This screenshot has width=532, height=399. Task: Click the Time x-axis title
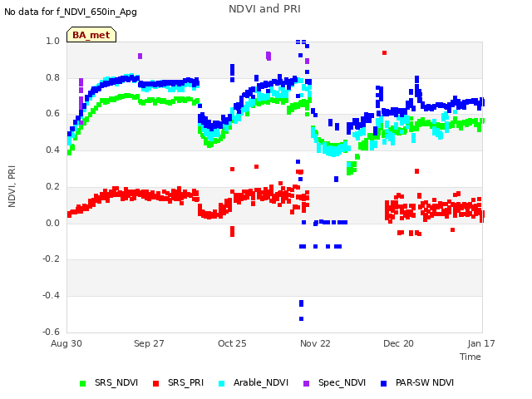coord(470,357)
